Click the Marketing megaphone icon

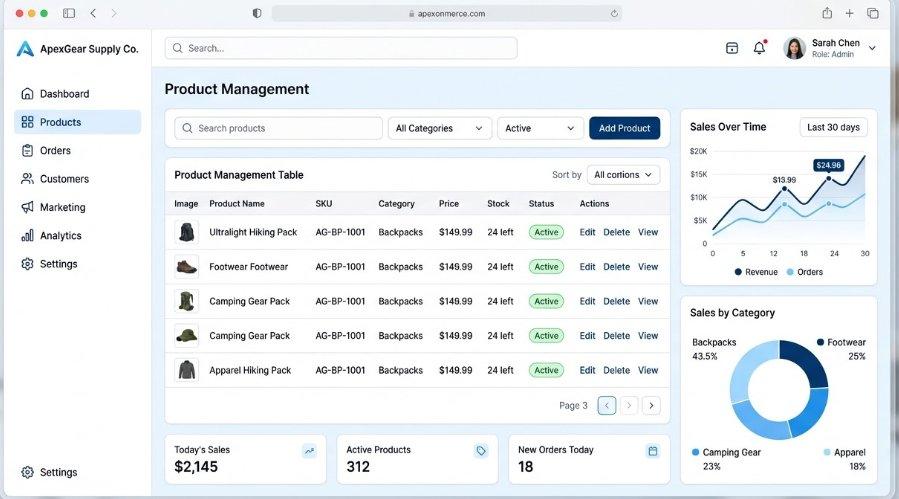(27, 207)
